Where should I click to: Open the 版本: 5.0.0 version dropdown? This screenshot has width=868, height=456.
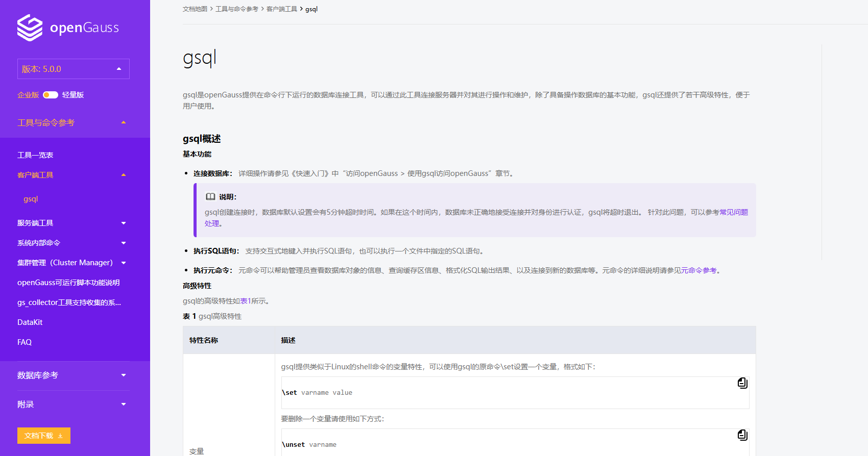[74, 69]
